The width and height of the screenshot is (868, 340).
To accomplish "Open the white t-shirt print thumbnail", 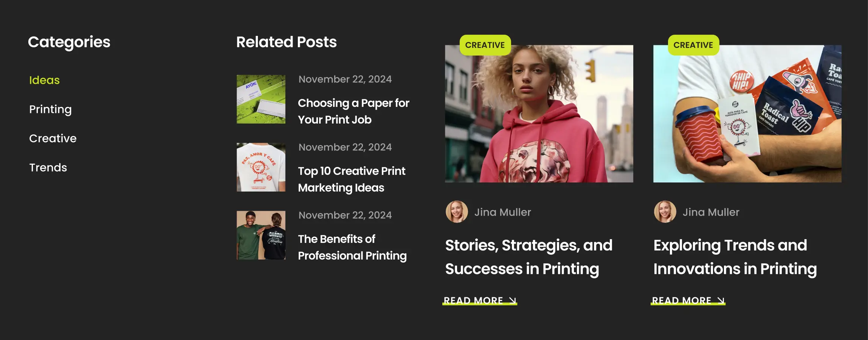I will pos(261,167).
